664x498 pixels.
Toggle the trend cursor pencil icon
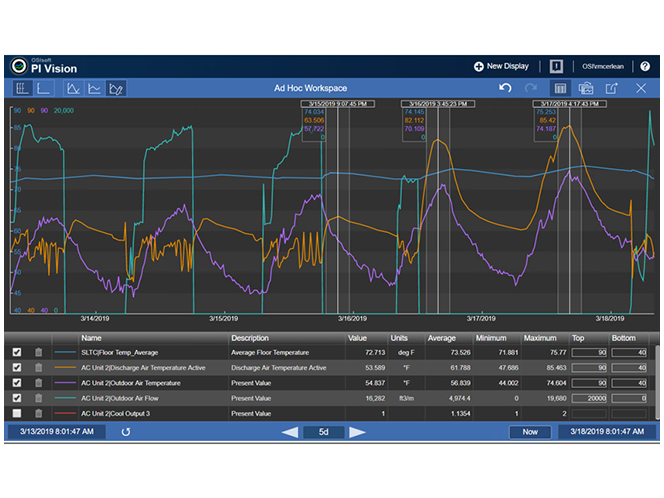[116, 89]
